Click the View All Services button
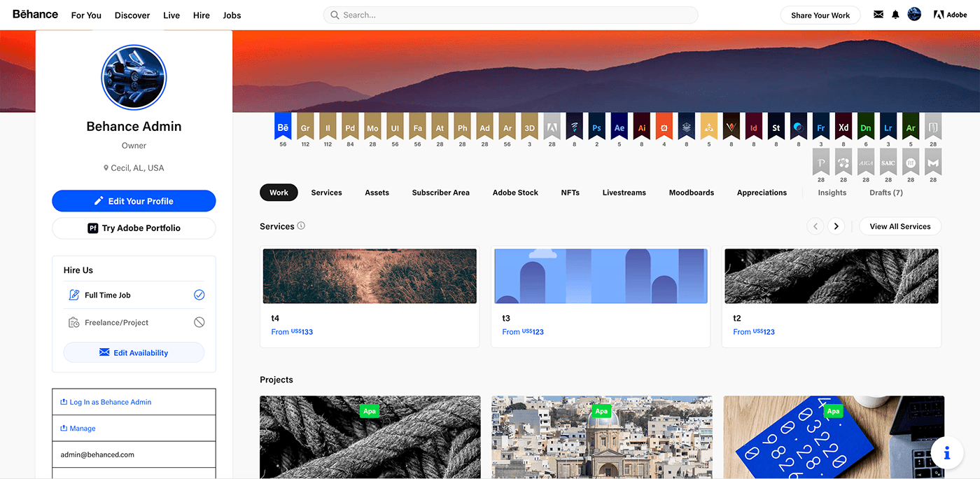Screen dimensions: 980x479 [x=899, y=226]
